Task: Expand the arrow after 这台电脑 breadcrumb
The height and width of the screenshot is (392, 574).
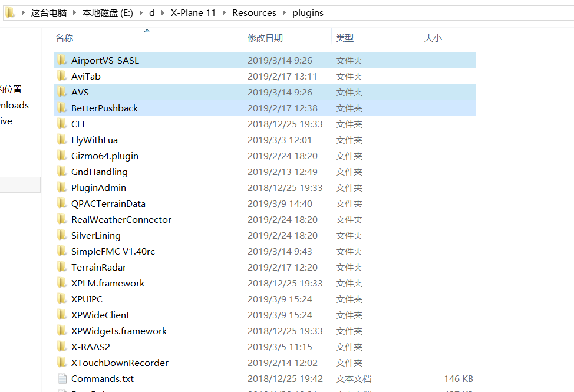Action: [x=74, y=13]
